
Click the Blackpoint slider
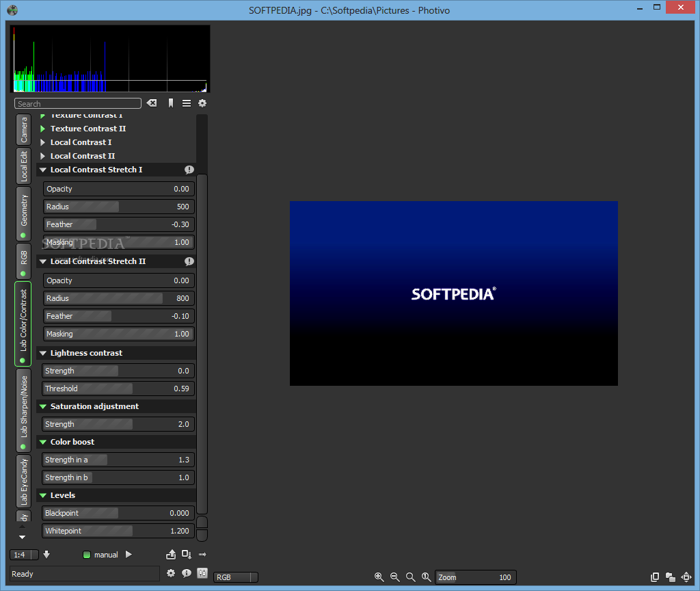tap(118, 513)
